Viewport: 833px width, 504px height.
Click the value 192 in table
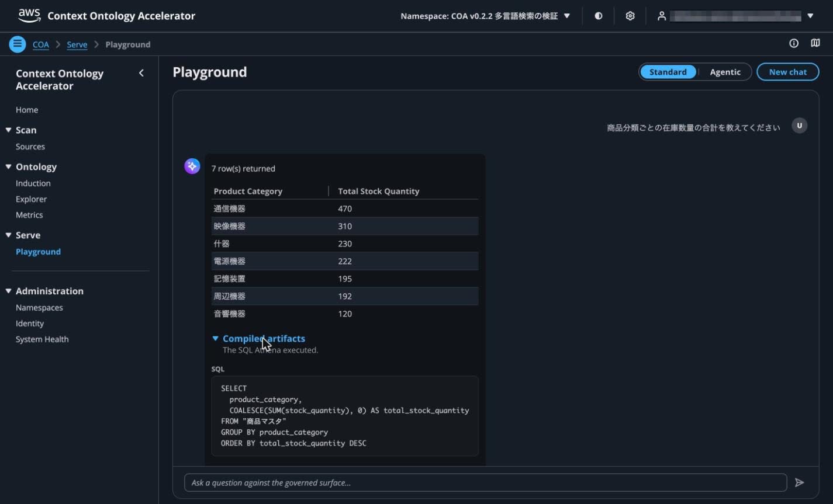click(345, 296)
